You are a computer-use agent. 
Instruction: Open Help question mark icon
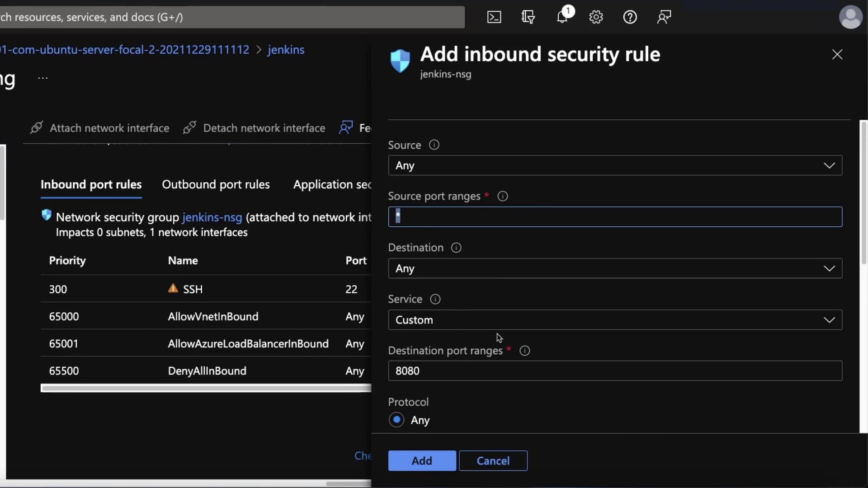click(x=630, y=17)
